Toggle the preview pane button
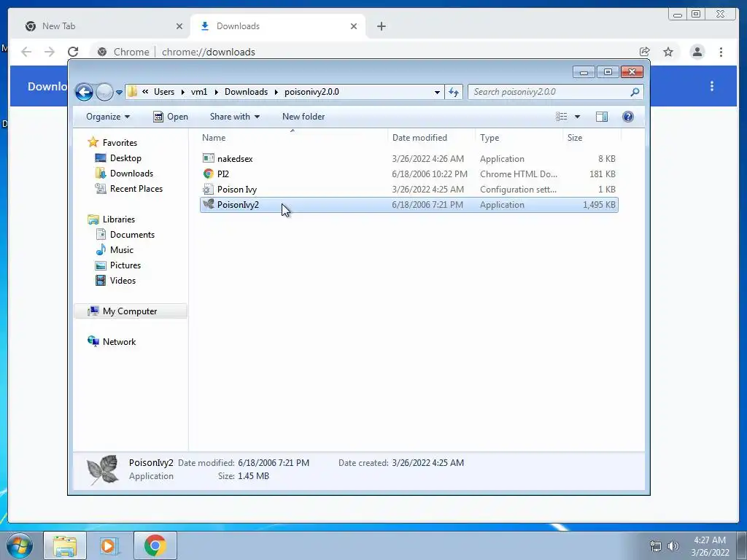Viewport: 747px width, 560px height. (602, 117)
